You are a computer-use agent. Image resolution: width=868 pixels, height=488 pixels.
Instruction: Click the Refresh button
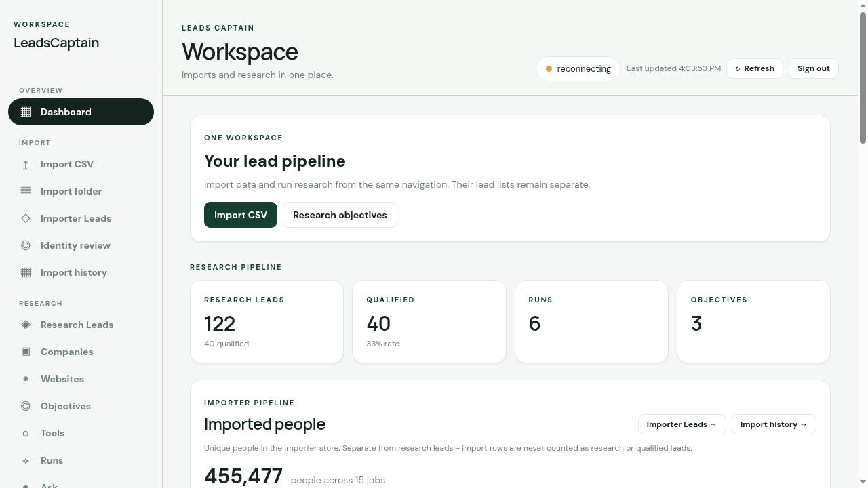pyautogui.click(x=755, y=68)
